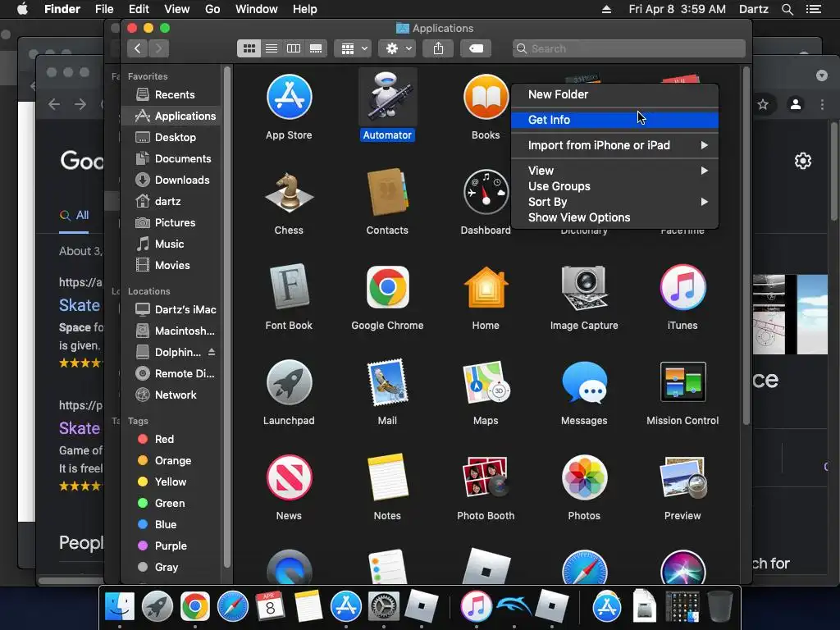This screenshot has width=840, height=630.
Task: Open System Preferences from the Dock
Action: (x=384, y=607)
